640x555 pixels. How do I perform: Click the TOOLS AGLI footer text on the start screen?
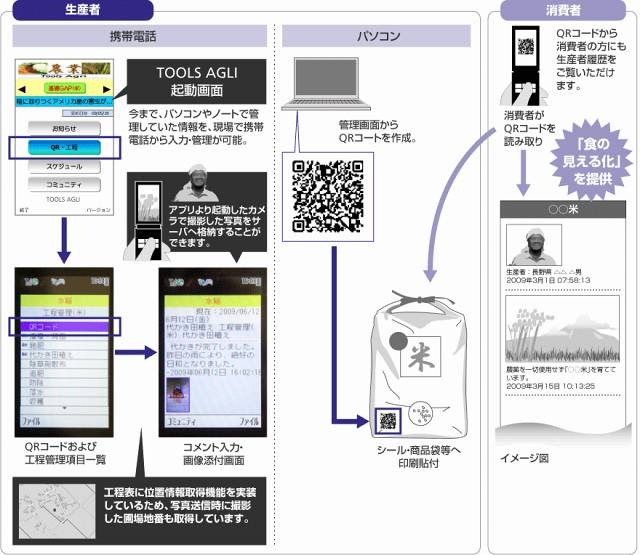pyautogui.click(x=63, y=200)
